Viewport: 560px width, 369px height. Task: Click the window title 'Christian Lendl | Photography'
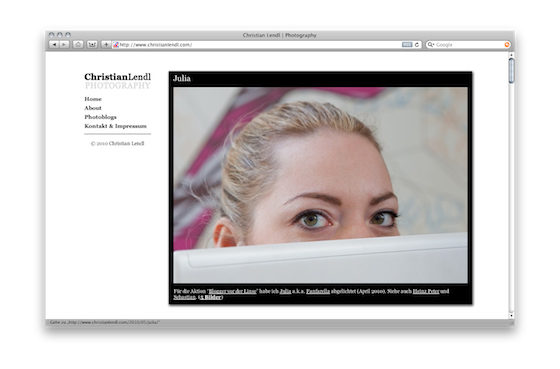[x=279, y=35]
